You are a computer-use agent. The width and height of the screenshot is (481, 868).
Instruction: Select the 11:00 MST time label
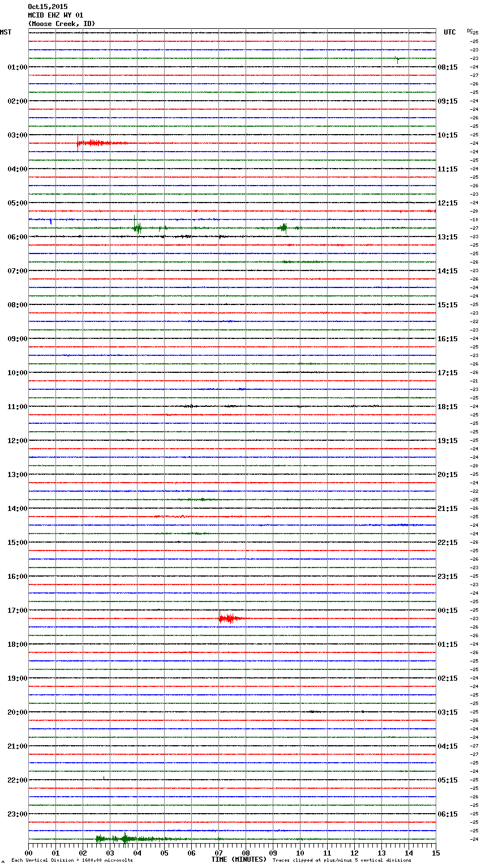coord(17,407)
